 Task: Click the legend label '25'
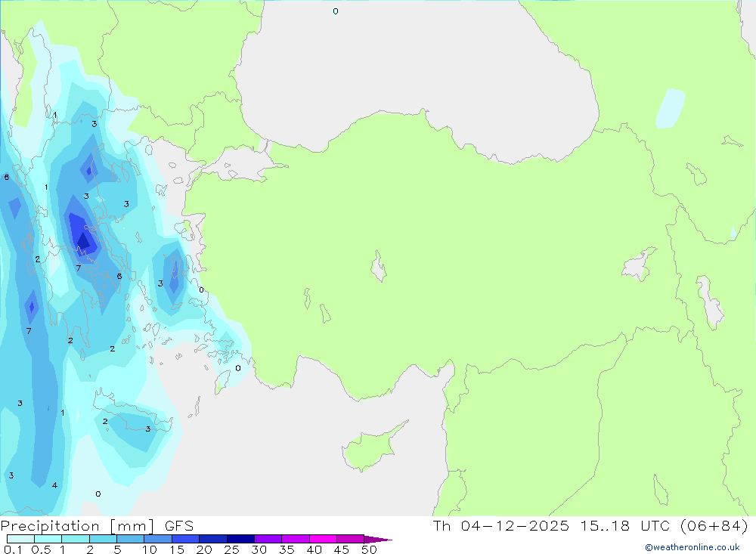click(231, 549)
